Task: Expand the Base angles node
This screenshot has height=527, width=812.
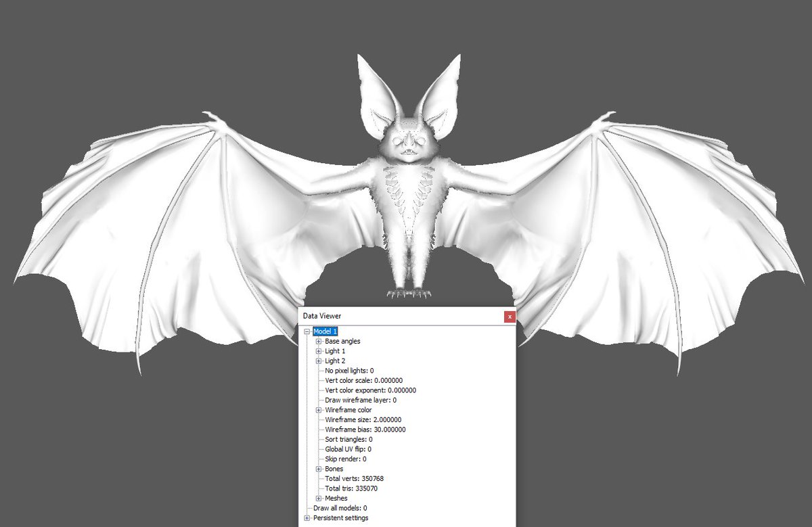Action: (x=319, y=342)
